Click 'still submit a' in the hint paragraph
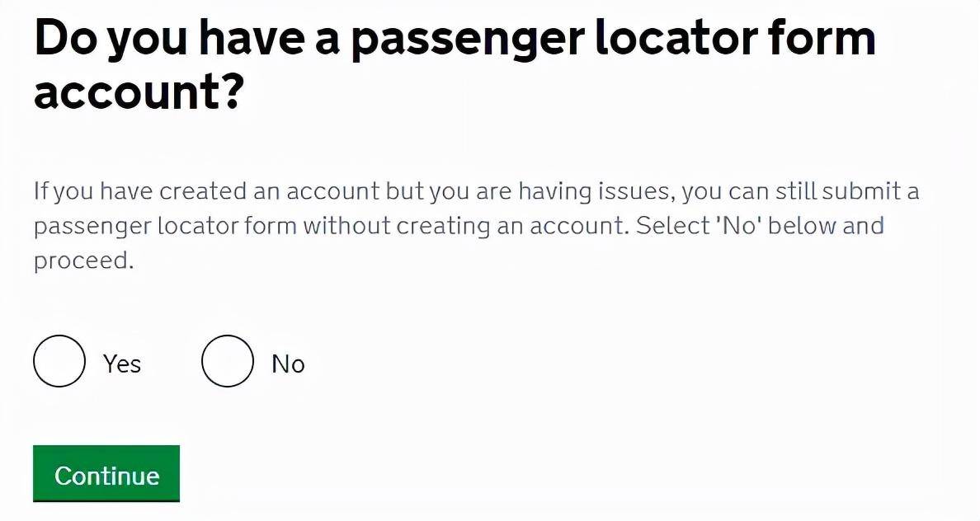Image resolution: width=980 pixels, height=521 pixels. pos(848,191)
